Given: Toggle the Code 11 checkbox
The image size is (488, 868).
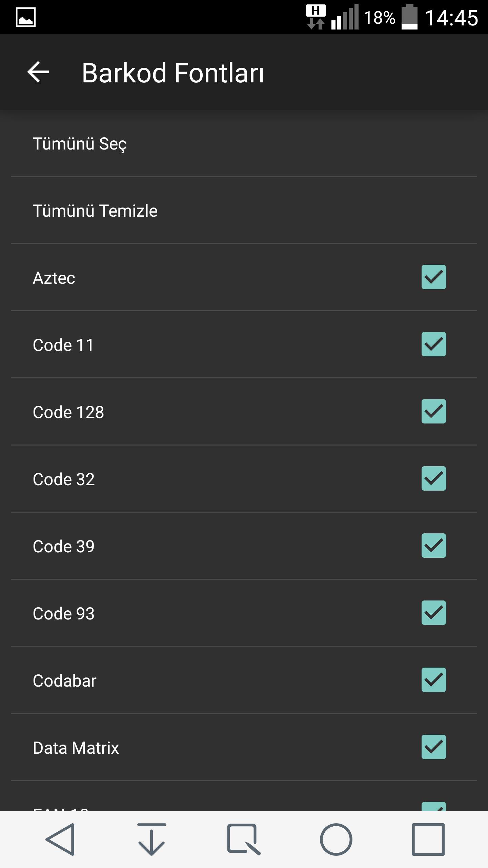Looking at the screenshot, I should point(433,344).
